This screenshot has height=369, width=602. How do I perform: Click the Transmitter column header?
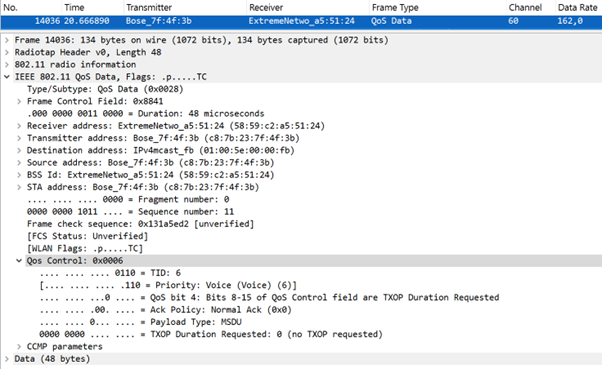point(185,7)
